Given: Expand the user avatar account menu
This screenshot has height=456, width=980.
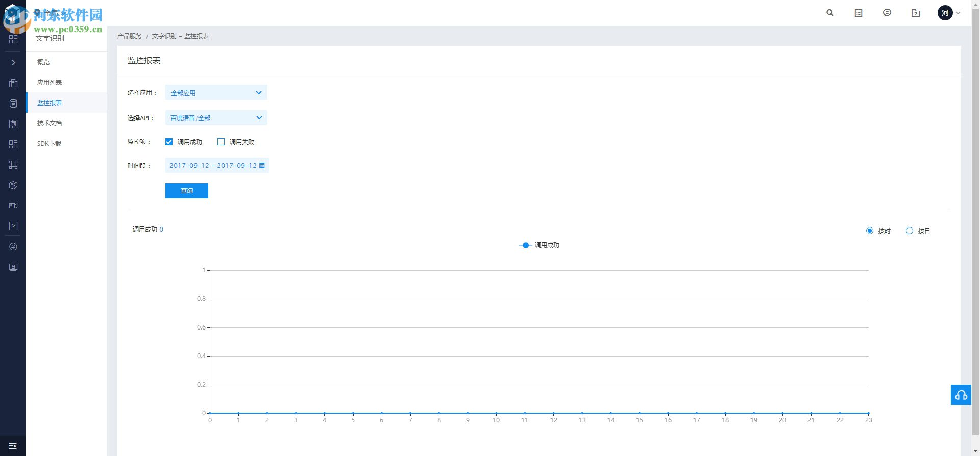Looking at the screenshot, I should pyautogui.click(x=949, y=13).
